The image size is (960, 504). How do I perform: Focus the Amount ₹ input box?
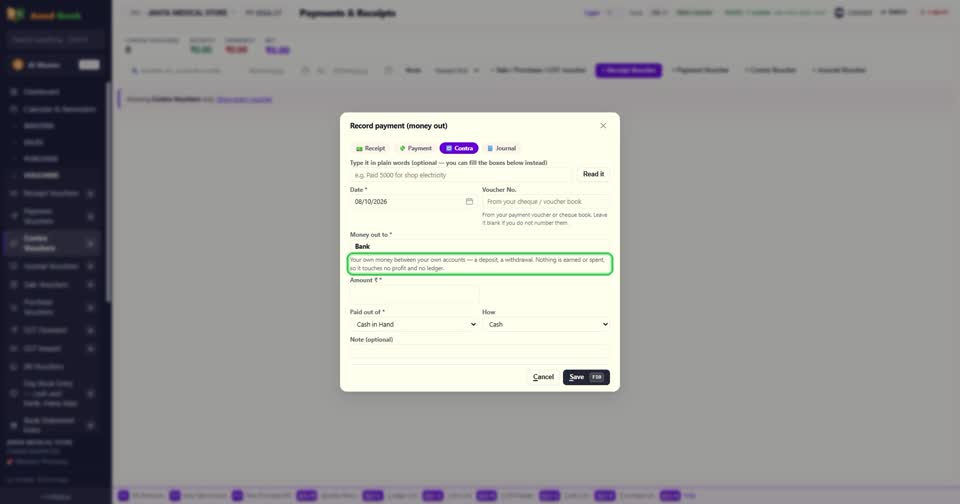click(x=414, y=293)
